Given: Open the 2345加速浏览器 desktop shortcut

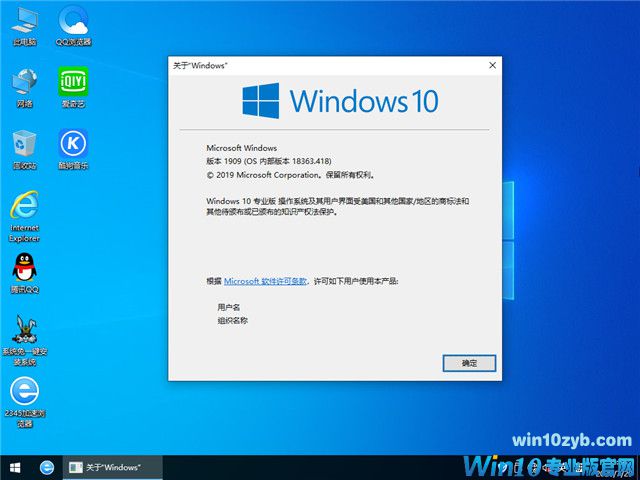Looking at the screenshot, I should point(25,395).
